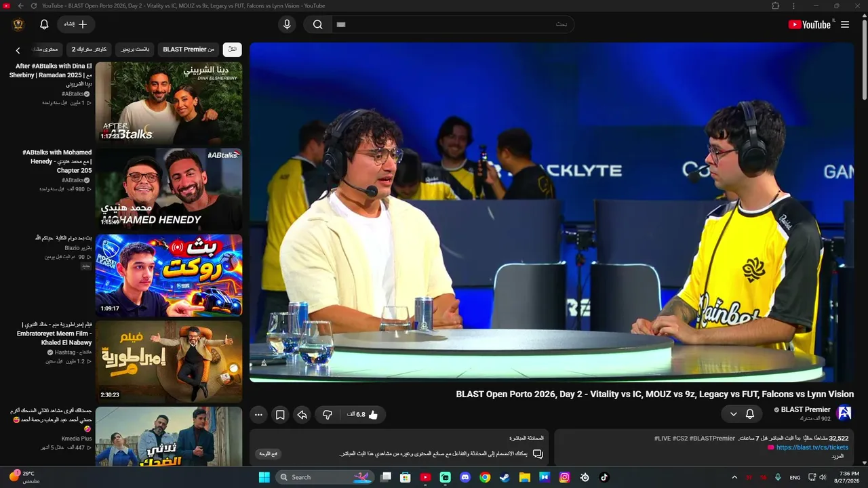The height and width of the screenshot is (488, 868).
Task: Open File Explorer from the taskbar
Action: [x=524, y=477]
